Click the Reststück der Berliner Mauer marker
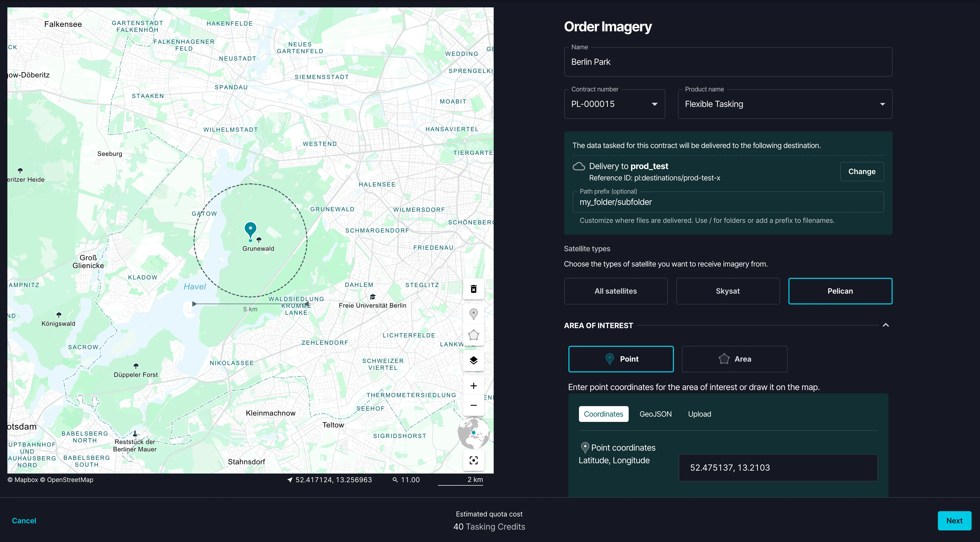This screenshot has width=980, height=542. pyautogui.click(x=135, y=433)
